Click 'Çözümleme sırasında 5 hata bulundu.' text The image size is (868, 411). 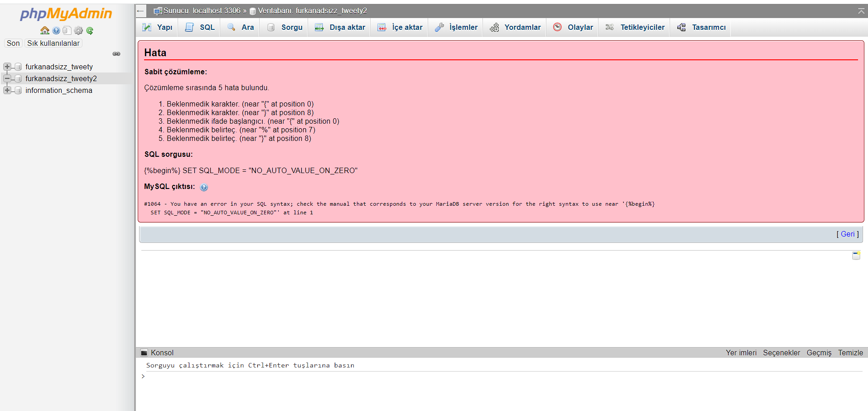[207, 87]
